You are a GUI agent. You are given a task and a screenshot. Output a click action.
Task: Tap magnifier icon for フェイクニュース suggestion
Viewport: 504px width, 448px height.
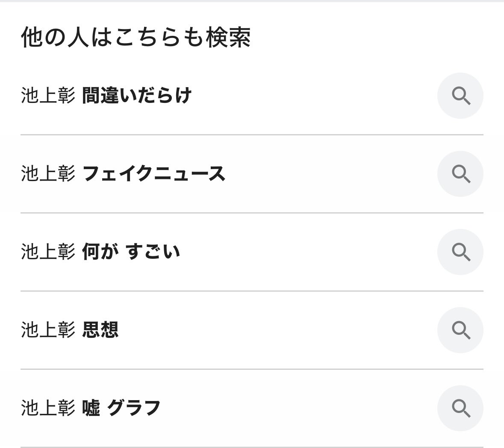(x=460, y=174)
